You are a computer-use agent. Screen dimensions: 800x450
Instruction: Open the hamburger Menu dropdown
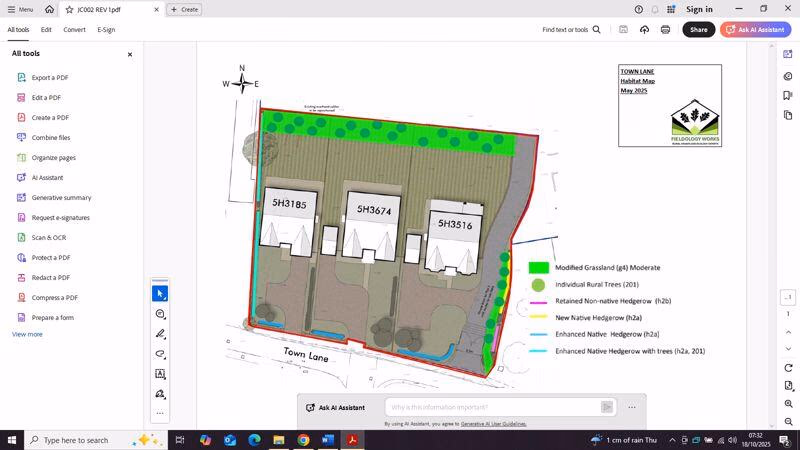[20, 9]
